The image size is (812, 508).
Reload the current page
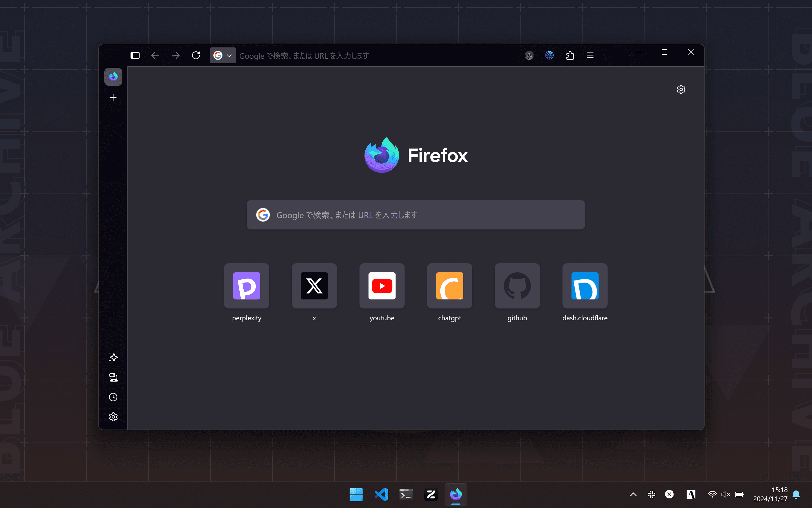coord(196,55)
